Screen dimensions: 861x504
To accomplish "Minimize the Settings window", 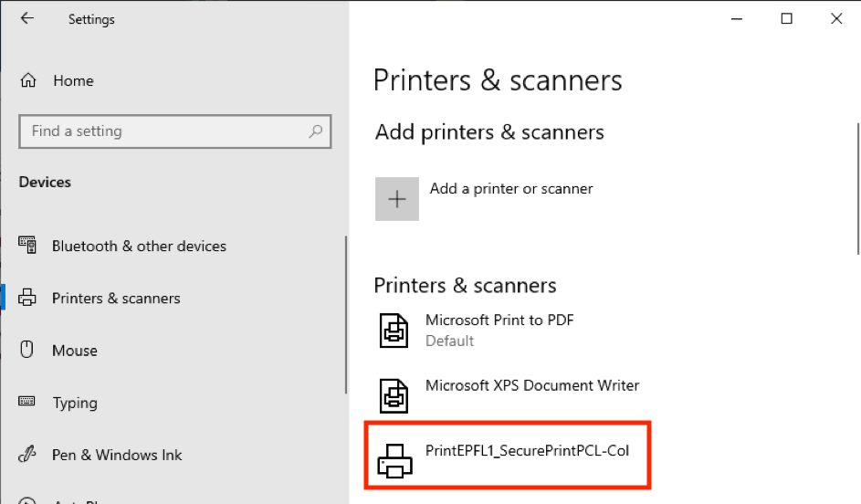I will click(737, 19).
